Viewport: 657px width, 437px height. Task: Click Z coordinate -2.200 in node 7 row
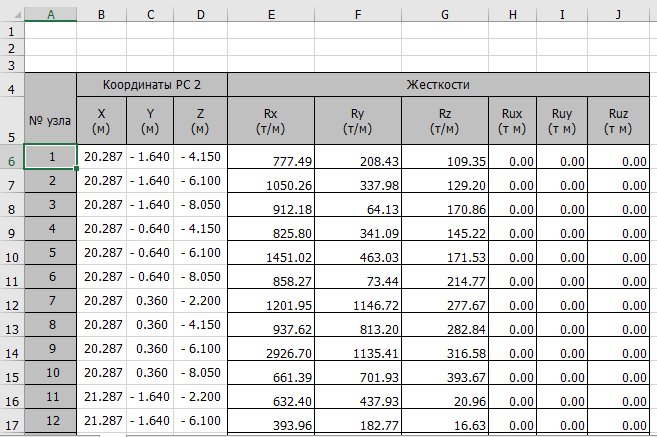point(200,301)
